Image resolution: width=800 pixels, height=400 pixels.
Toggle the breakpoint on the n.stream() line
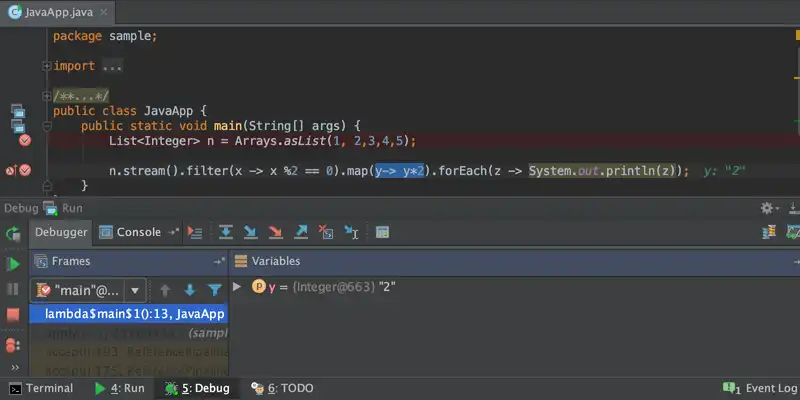click(x=25, y=171)
